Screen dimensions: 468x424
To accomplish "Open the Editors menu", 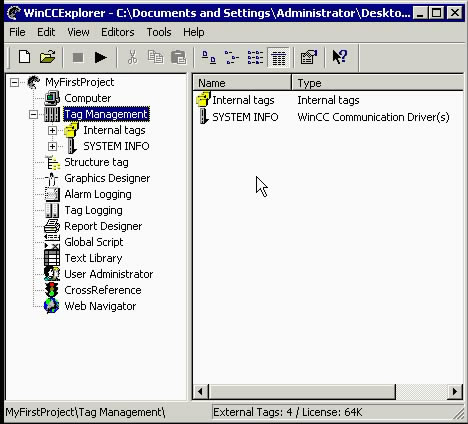I will [x=118, y=32].
